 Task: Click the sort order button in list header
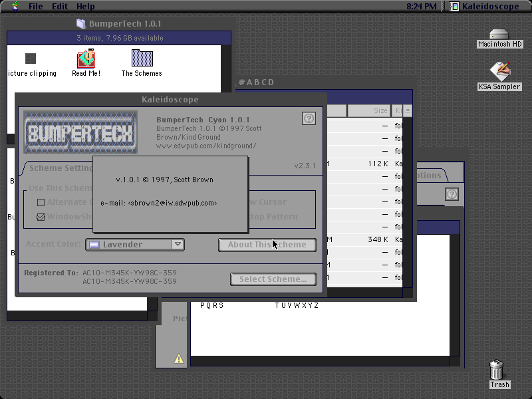coord(408,110)
